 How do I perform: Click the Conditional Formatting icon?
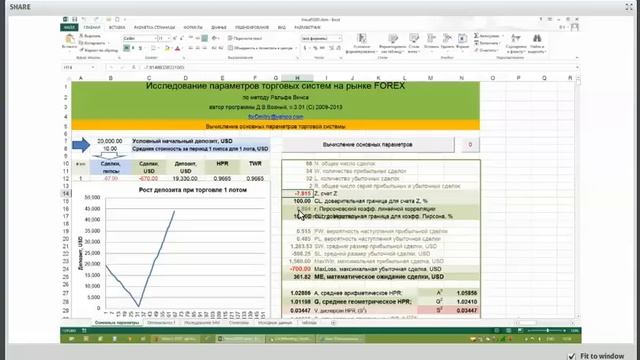point(361,39)
